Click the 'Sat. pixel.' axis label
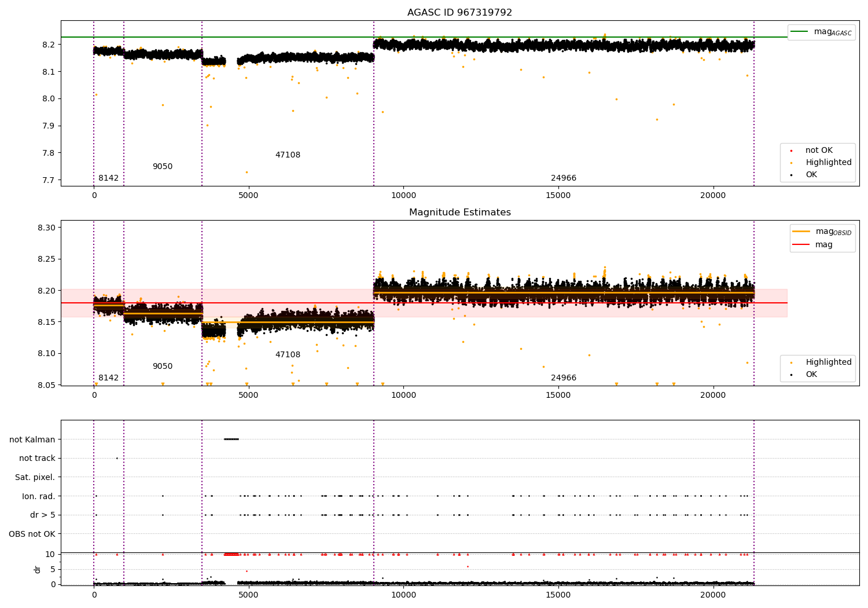868x608 pixels. (x=35, y=478)
